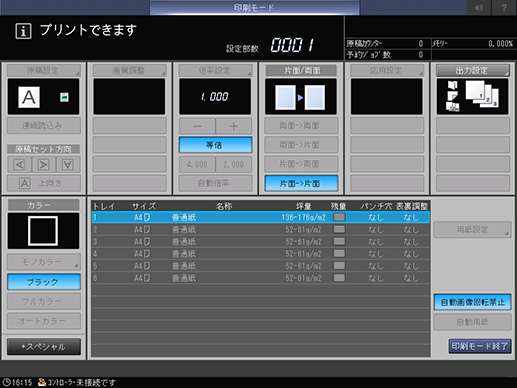This screenshot has width=517, height=388.
Task: Select right-facing original direction icon
Action: coord(43,164)
